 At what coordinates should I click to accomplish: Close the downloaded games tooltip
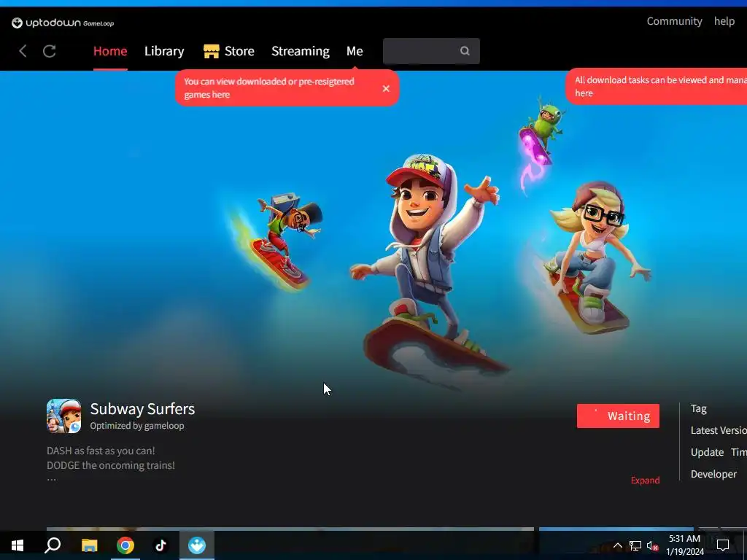[x=386, y=88]
